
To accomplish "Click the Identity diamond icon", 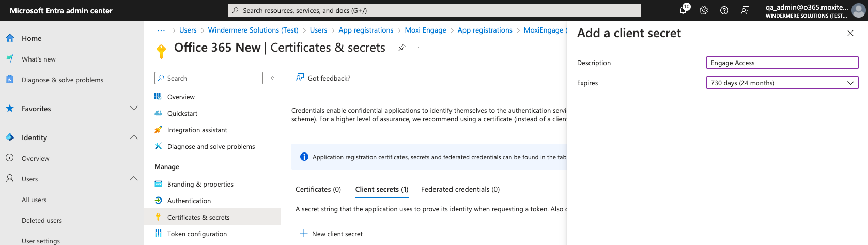I will tap(10, 137).
